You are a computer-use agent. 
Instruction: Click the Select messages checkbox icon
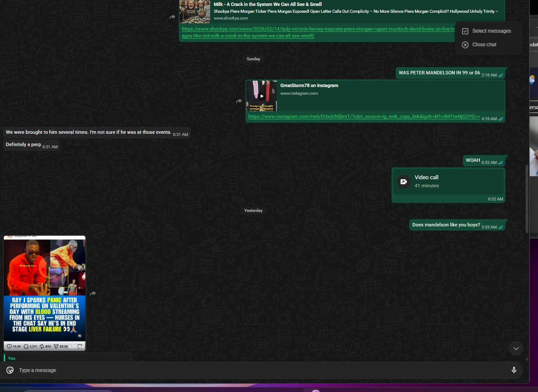[x=465, y=31]
